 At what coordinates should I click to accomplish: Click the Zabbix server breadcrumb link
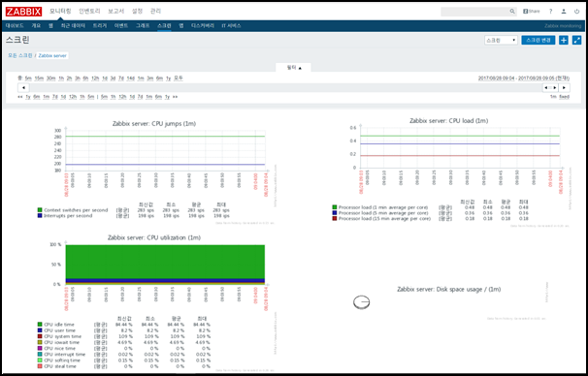(52, 55)
